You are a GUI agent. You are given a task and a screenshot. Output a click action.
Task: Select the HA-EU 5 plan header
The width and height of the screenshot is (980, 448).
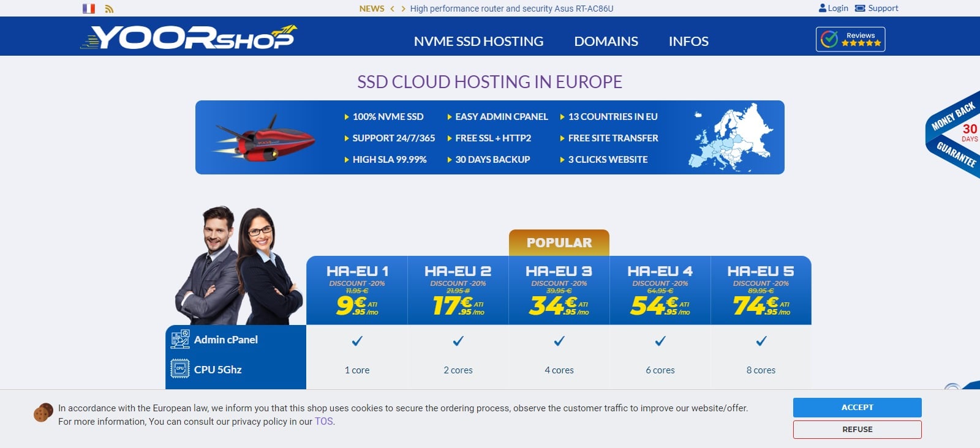tap(761, 290)
